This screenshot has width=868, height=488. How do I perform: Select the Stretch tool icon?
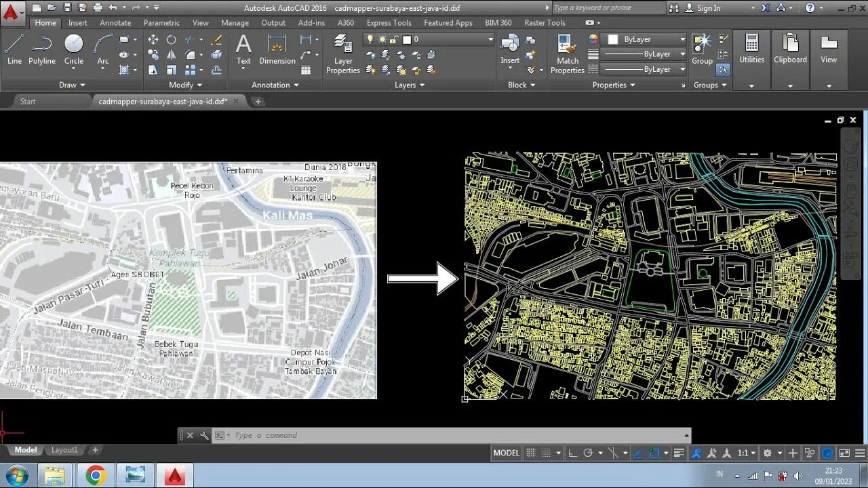pyautogui.click(x=153, y=70)
